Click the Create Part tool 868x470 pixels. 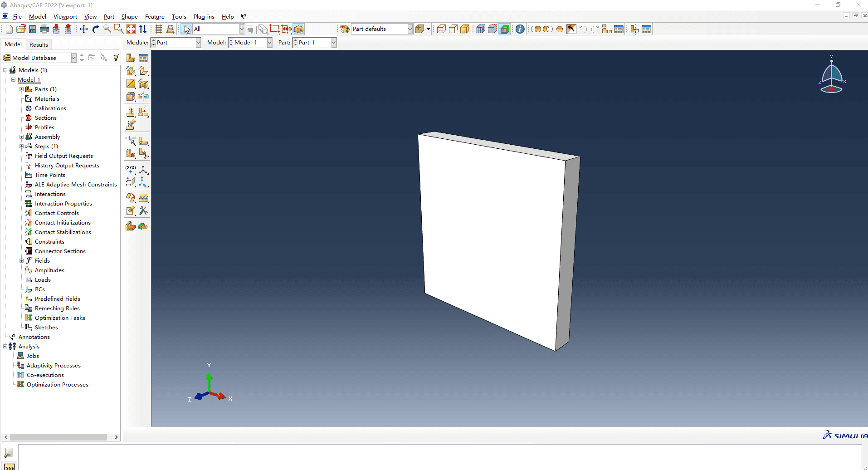131,58
